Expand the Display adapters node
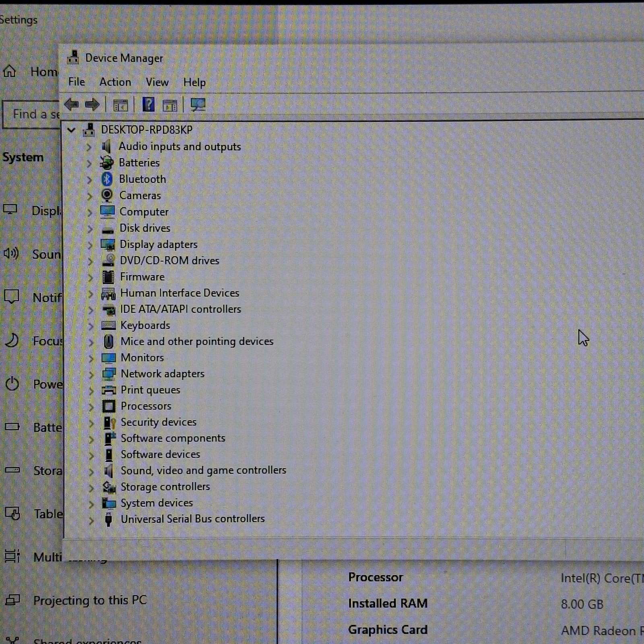This screenshot has width=644, height=644. pos(90,245)
